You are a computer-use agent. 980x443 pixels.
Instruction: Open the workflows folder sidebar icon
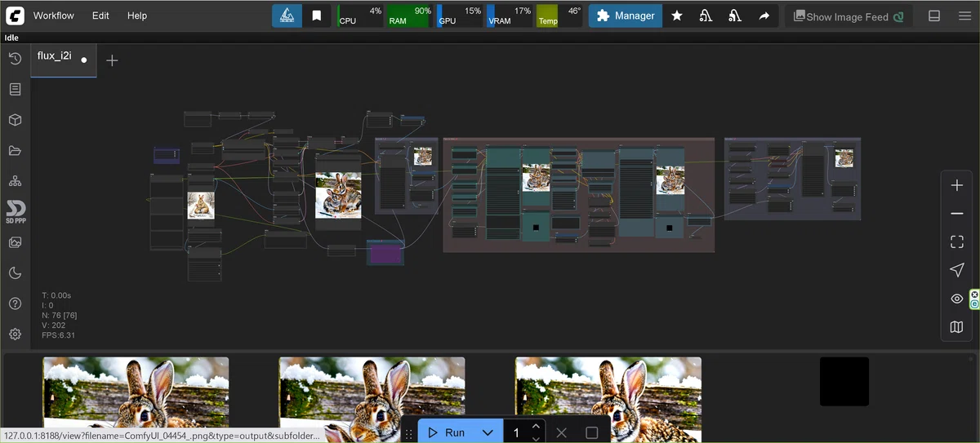coord(15,150)
